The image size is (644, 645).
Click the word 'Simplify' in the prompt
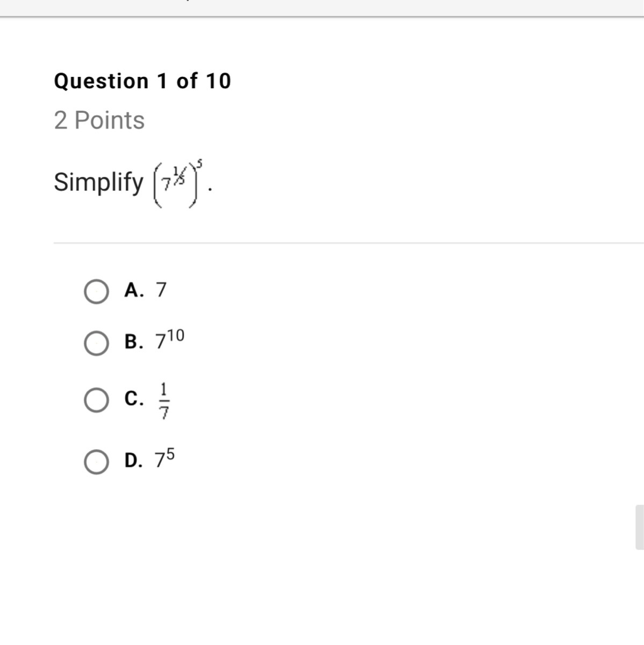(98, 182)
